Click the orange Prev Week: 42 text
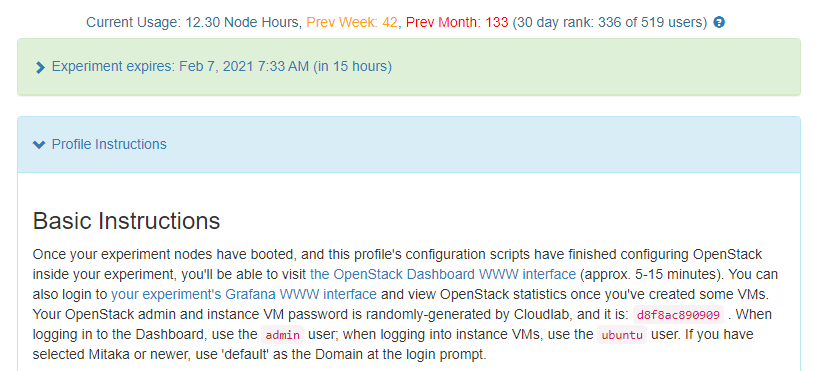Image resolution: width=835 pixels, height=371 pixels. (352, 22)
